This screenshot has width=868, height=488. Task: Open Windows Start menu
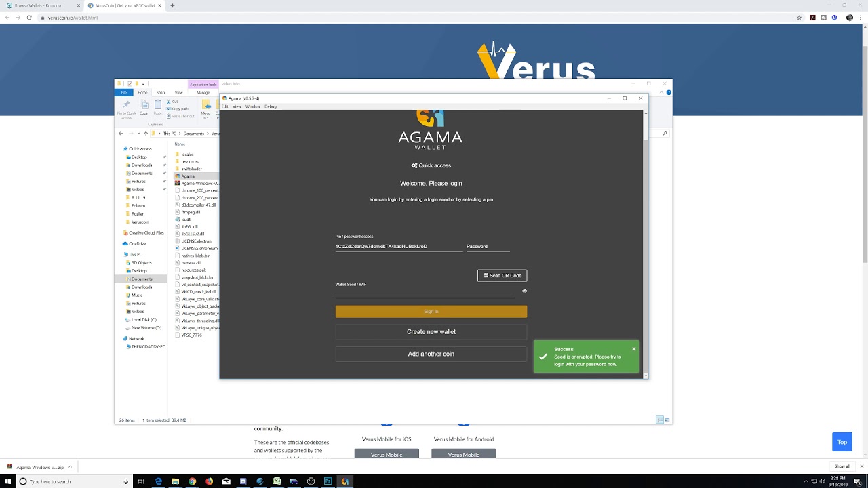click(x=9, y=481)
